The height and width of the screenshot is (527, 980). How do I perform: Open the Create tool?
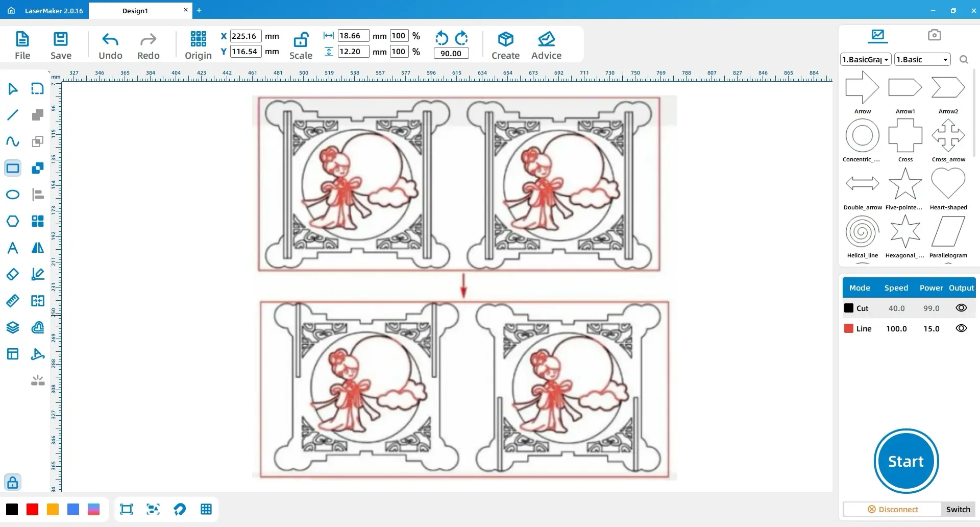tap(505, 45)
